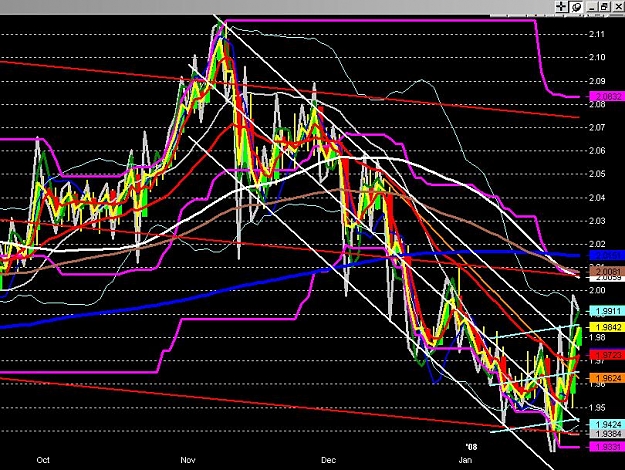This screenshot has height=470, width=625.
Task: Click the orange 1.9624 price label
Action: (606, 378)
